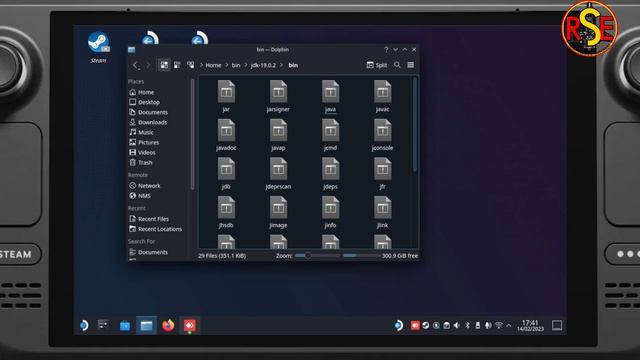
Task: Open the Steam desktop shortcut
Action: pyautogui.click(x=98, y=47)
